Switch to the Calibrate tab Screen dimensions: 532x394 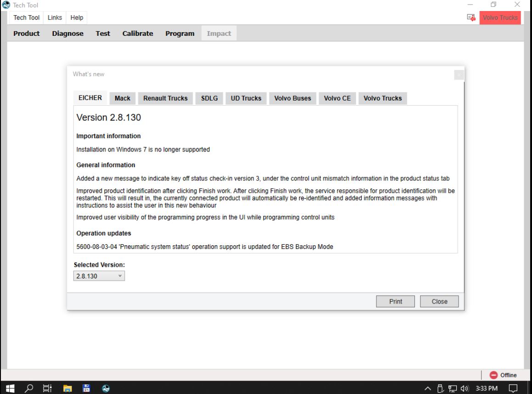[138, 34]
